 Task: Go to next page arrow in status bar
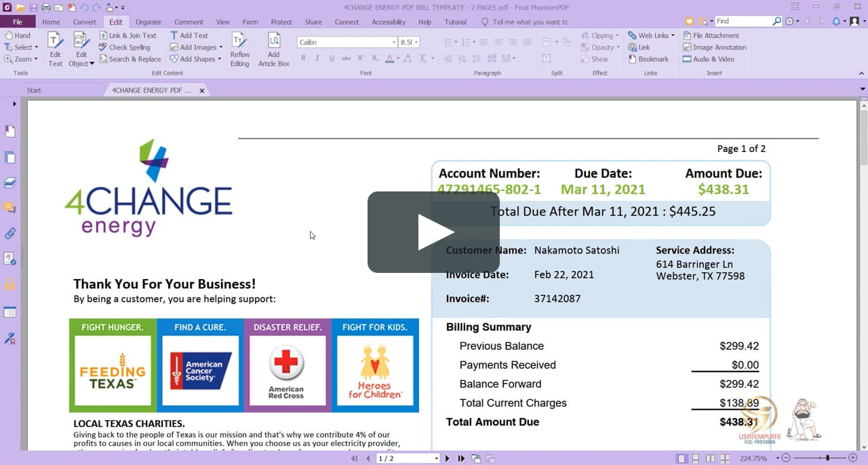(x=447, y=459)
